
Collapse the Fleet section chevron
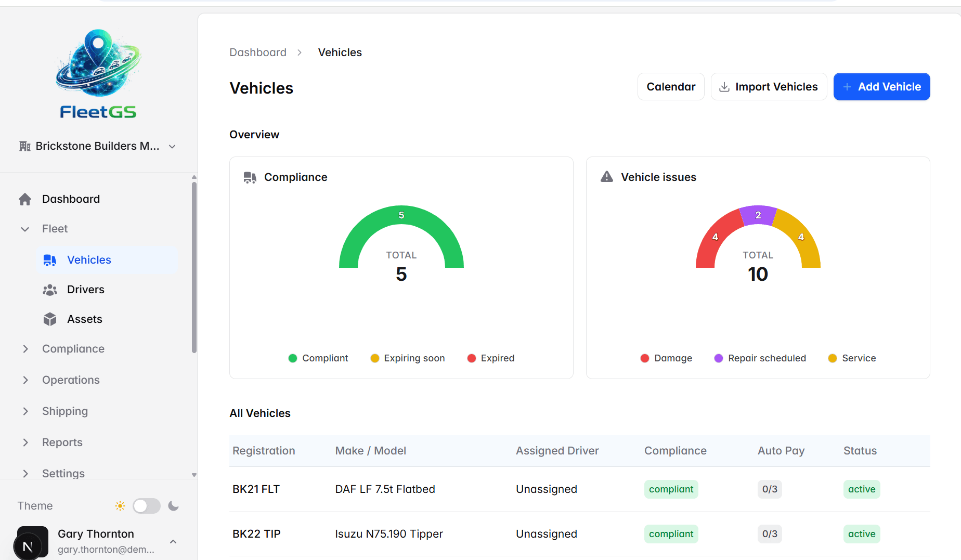[x=25, y=229]
